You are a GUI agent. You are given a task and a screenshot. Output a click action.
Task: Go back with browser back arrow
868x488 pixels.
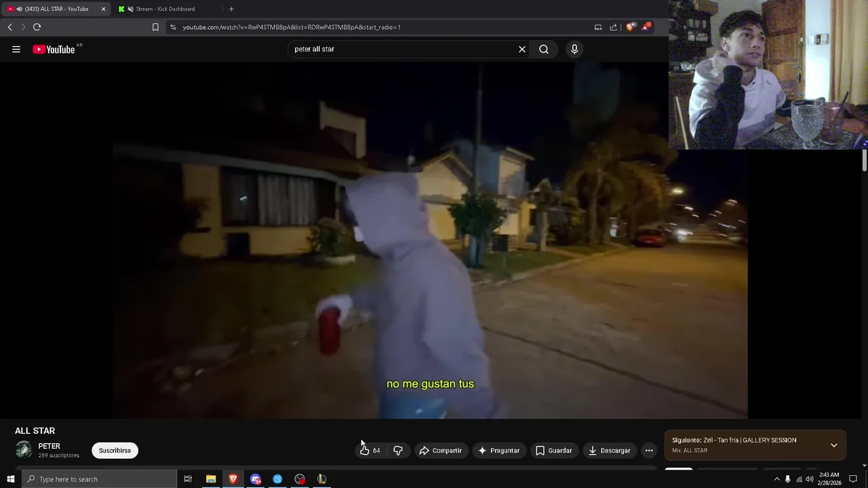9,27
